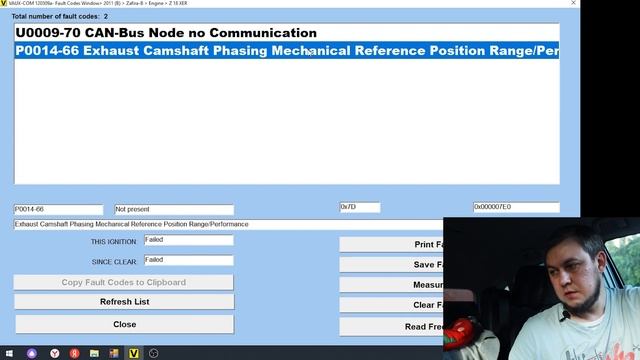Click the Clear Fault Codes button
640x360 pixels.
(x=391, y=305)
